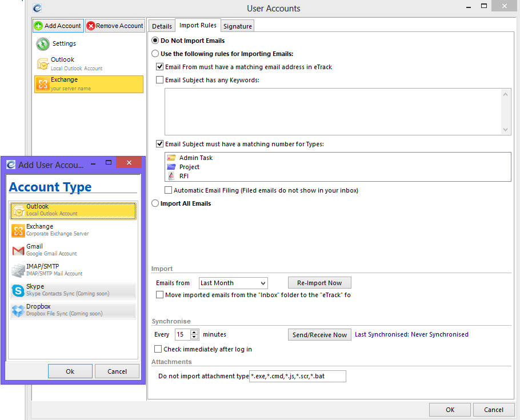Maximize the Add User Account dialog
The height and width of the screenshot is (420, 520).
(108, 162)
